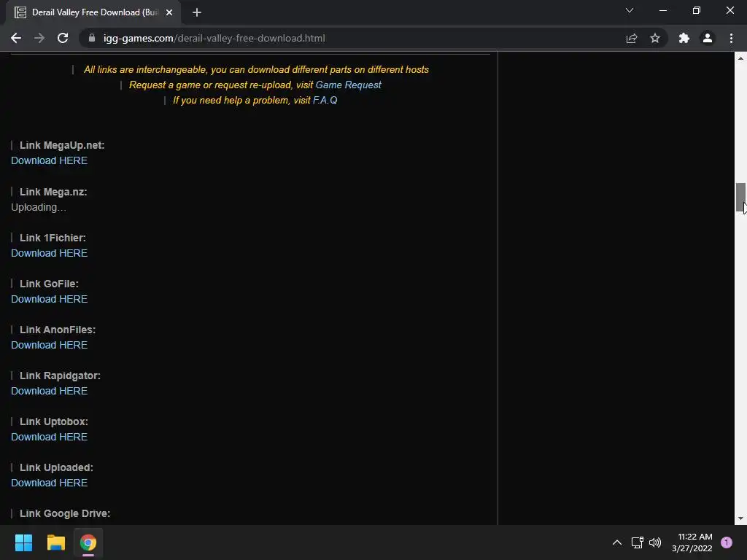
Task: Click the address bar URL
Action: (x=214, y=38)
